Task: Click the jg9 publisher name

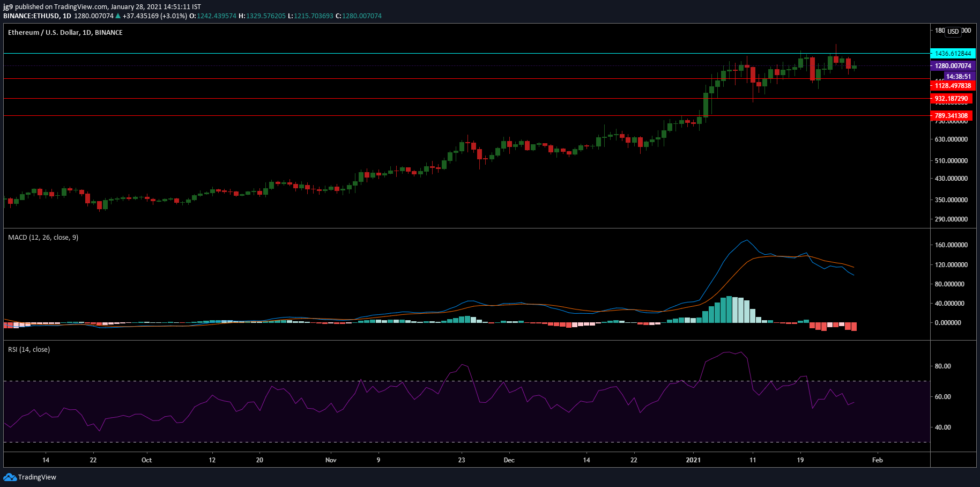Action: tap(8, 7)
